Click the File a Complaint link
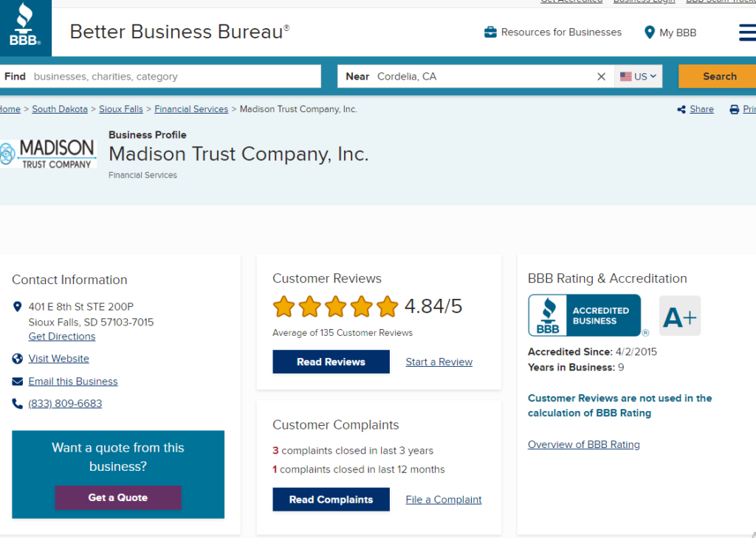This screenshot has width=756, height=538. point(444,500)
